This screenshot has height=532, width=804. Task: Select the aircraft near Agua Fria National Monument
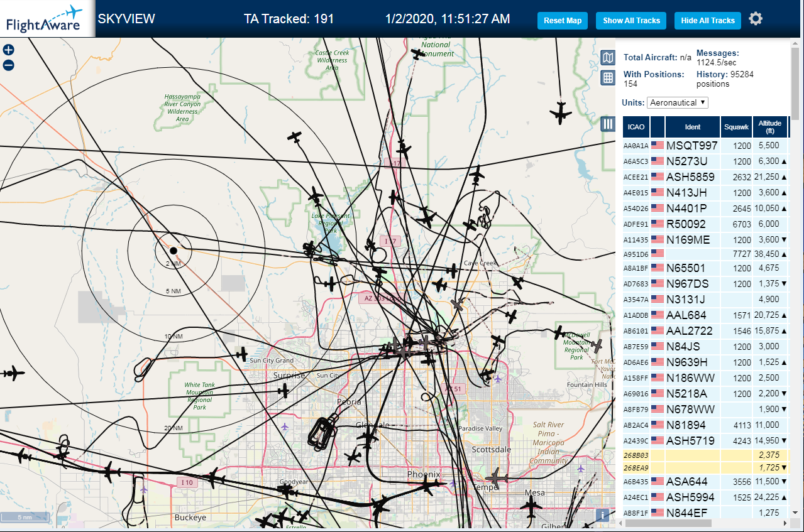click(419, 54)
